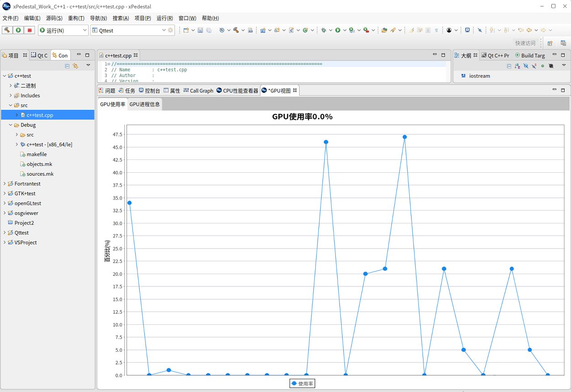Click the Open Perspective icon
This screenshot has height=392, width=571.
coord(550,43)
